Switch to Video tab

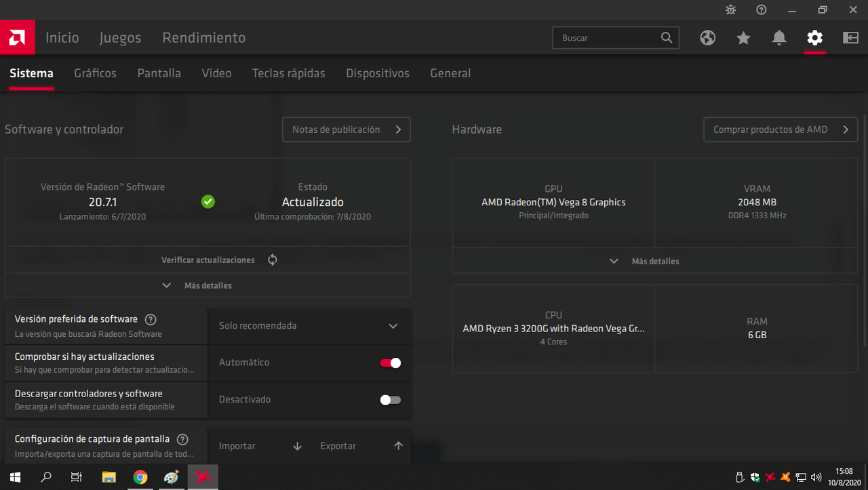[217, 73]
